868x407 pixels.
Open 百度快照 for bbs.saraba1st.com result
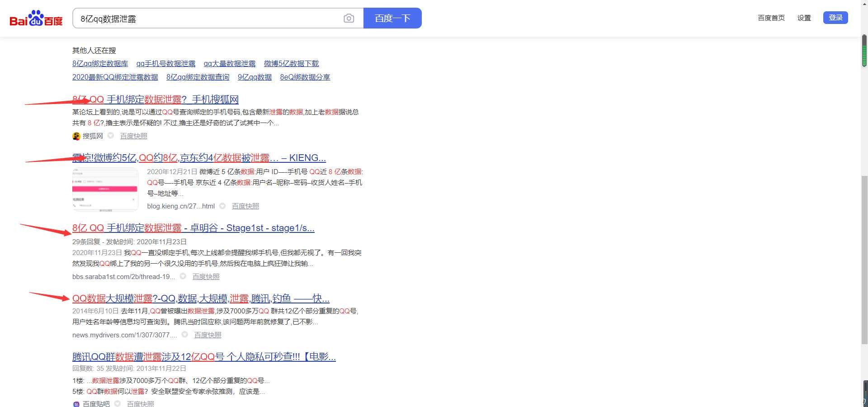pos(206,277)
